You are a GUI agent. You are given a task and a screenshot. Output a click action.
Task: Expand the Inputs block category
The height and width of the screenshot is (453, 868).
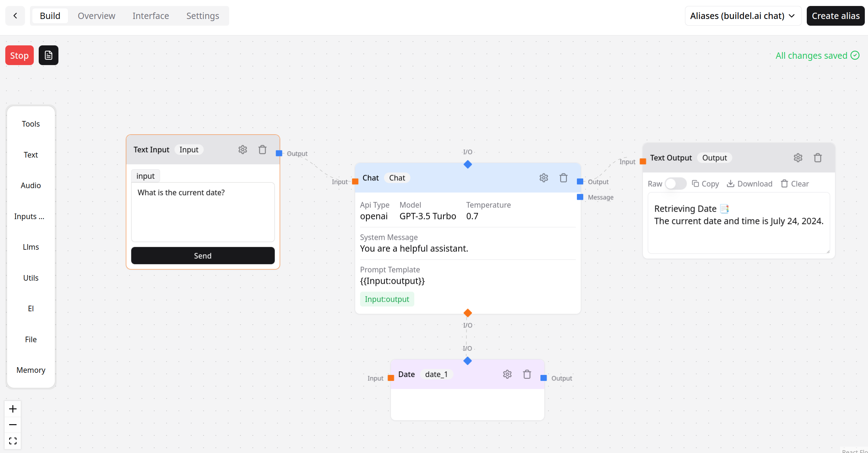click(30, 216)
